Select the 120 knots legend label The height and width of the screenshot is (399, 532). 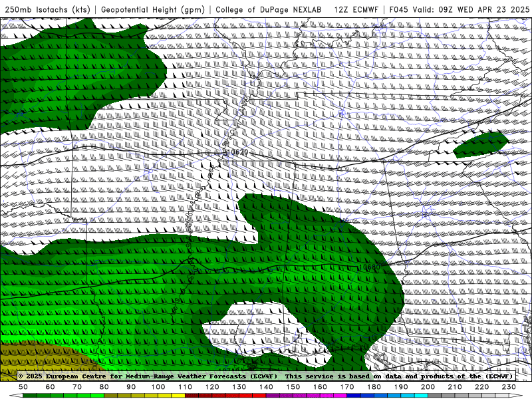[212, 387]
